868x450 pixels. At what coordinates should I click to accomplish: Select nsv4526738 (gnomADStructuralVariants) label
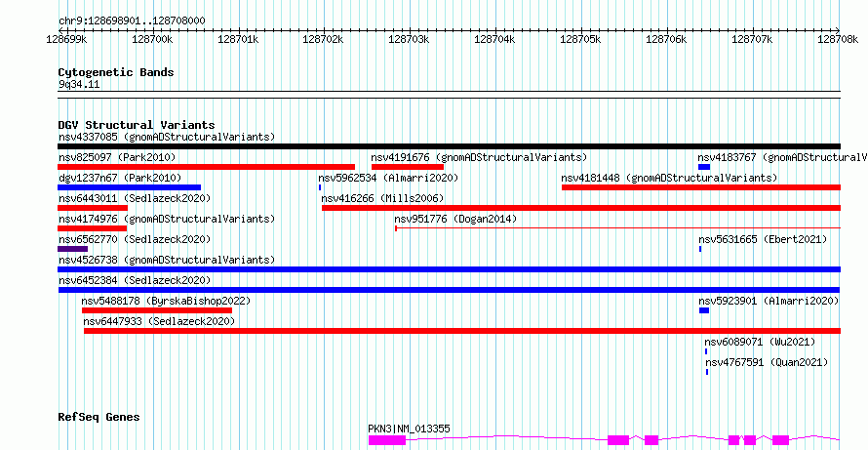pyautogui.click(x=167, y=260)
